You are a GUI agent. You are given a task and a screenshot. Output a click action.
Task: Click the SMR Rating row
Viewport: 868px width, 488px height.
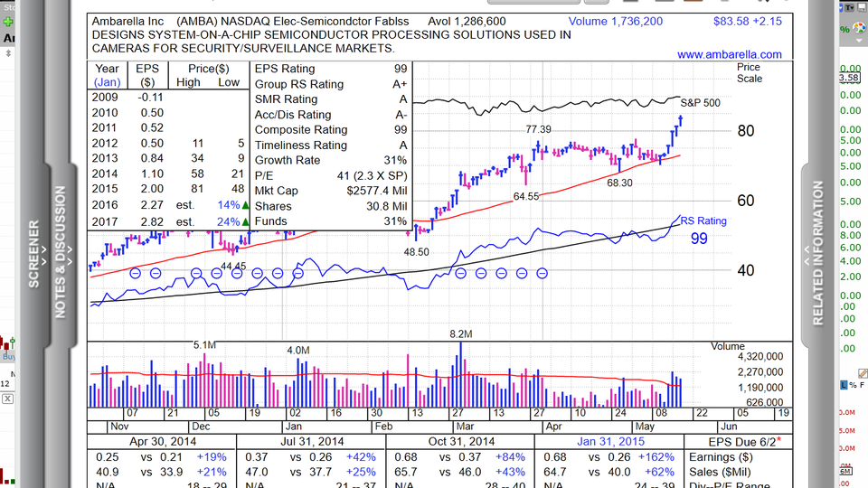(x=331, y=99)
